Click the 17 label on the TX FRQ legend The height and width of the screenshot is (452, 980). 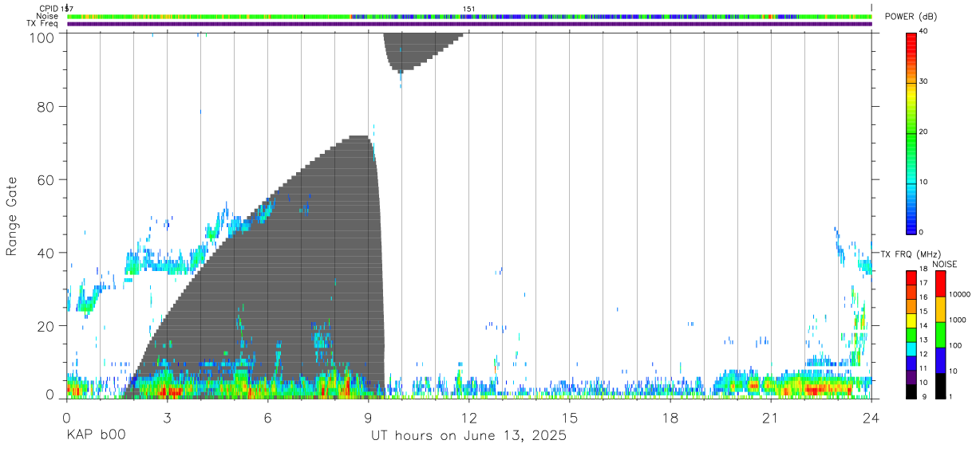[x=924, y=283]
